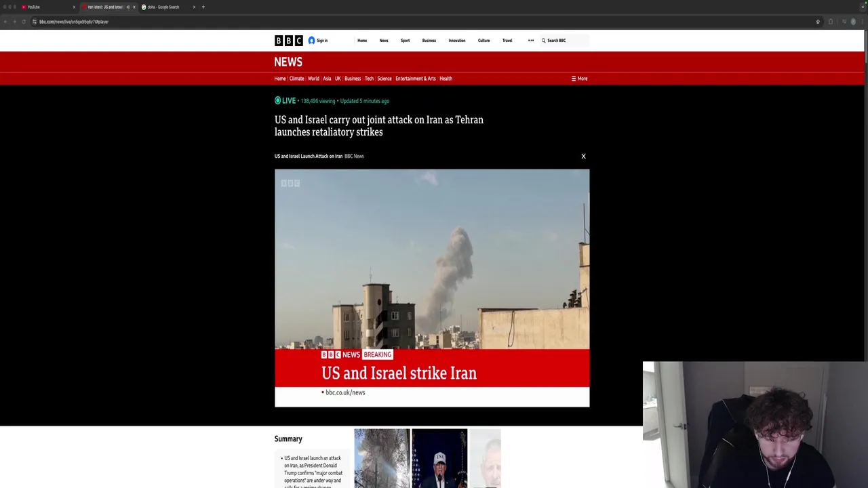Open Travel in top BBC navigation
The width and height of the screenshot is (868, 488).
pyautogui.click(x=507, y=41)
